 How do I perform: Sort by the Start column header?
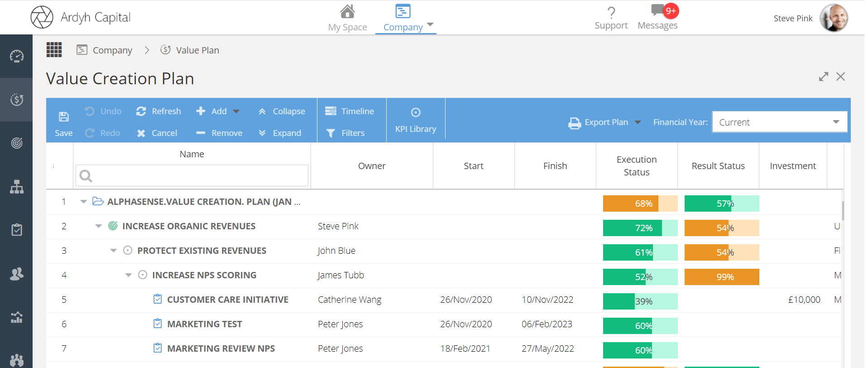coord(474,166)
